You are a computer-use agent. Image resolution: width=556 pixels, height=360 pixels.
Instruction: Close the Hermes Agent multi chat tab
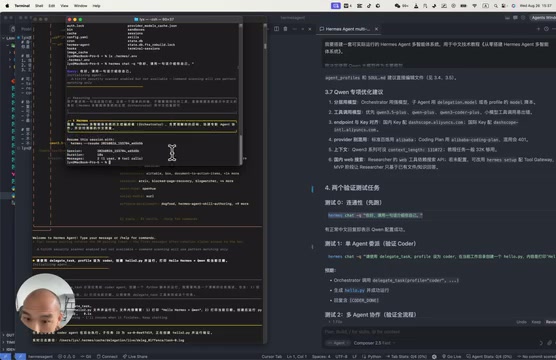point(376,29)
